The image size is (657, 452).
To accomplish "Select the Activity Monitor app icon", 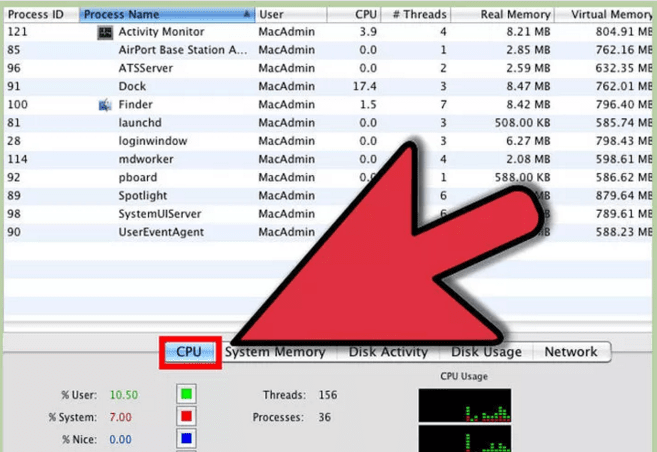I will [105, 32].
